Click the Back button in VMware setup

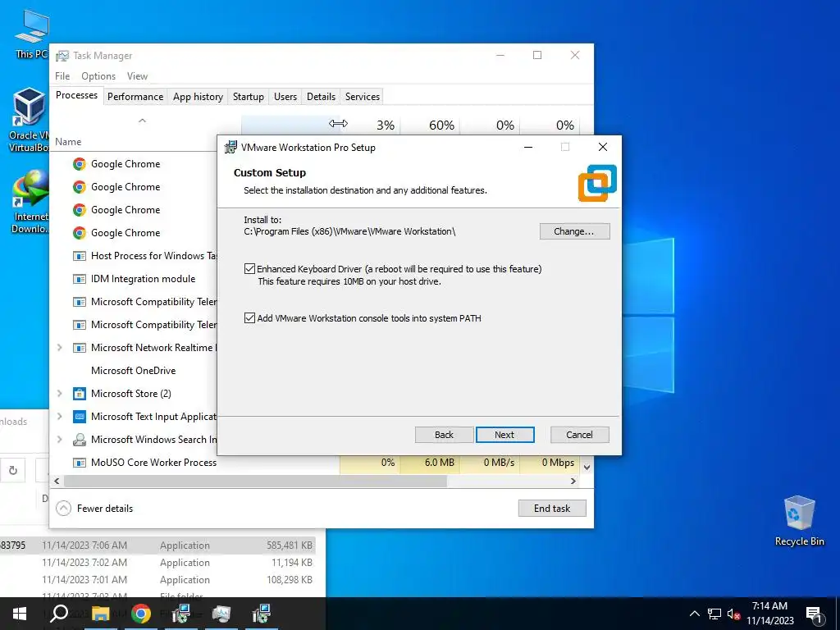tap(444, 435)
